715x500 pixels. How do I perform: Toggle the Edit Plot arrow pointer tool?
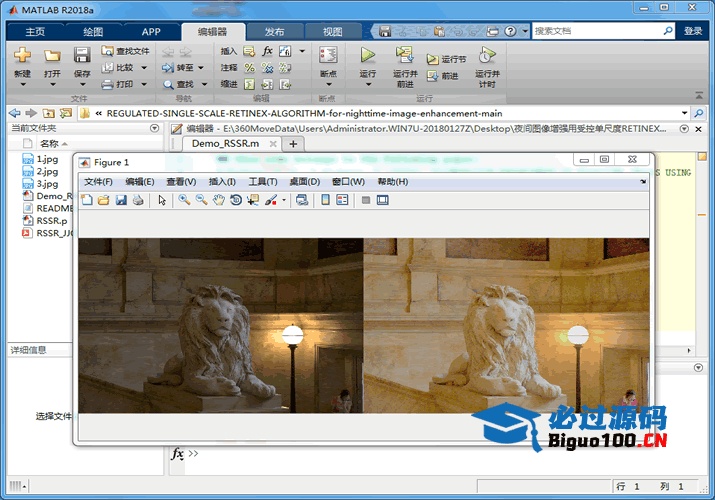tap(162, 200)
